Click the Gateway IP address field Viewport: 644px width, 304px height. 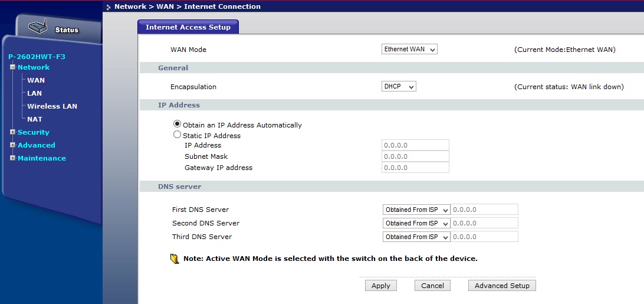click(x=415, y=168)
